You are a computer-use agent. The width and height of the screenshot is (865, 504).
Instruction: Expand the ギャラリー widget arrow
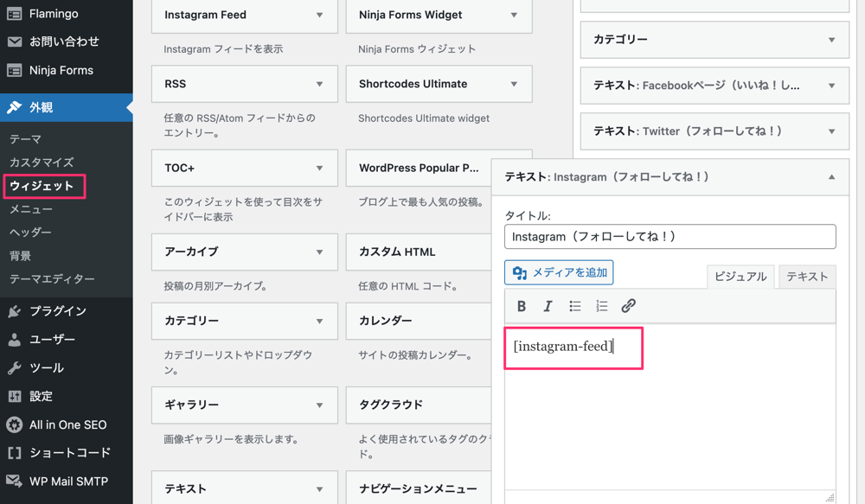(x=319, y=405)
